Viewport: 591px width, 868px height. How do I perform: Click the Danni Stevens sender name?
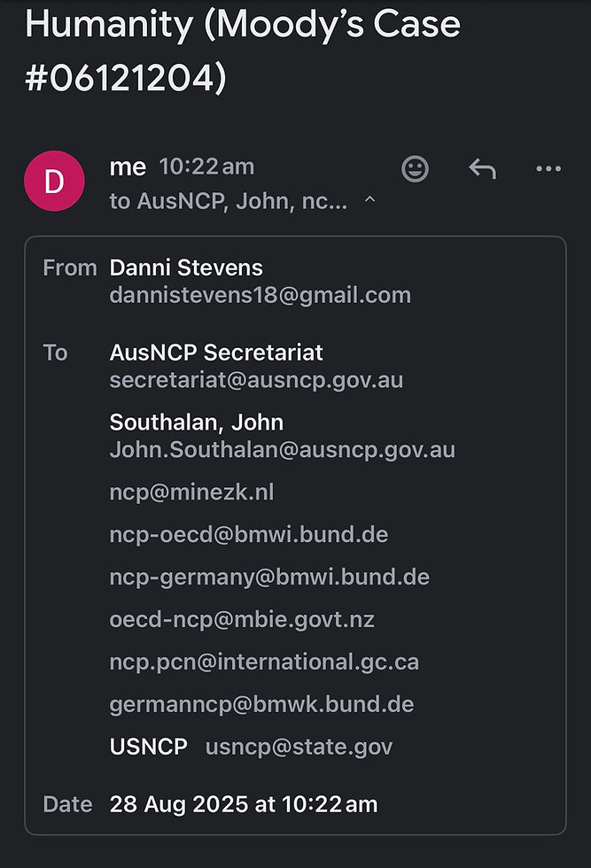pyautogui.click(x=186, y=267)
